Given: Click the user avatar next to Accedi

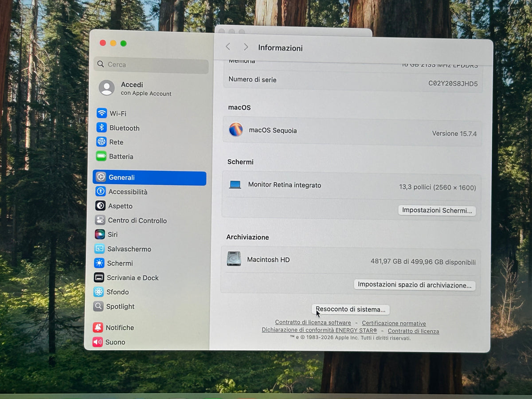Looking at the screenshot, I should pos(107,88).
